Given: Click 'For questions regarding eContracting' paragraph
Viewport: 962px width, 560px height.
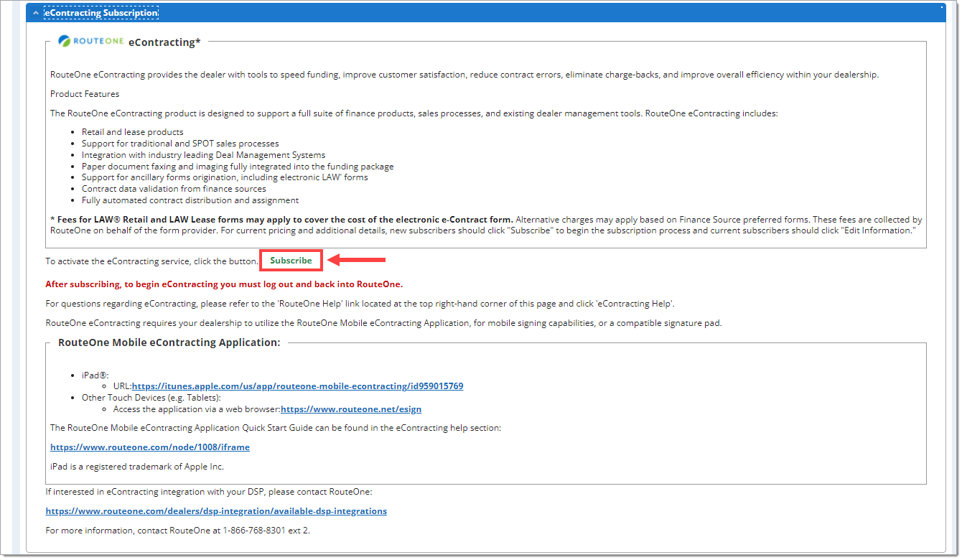Looking at the screenshot, I should (x=360, y=304).
